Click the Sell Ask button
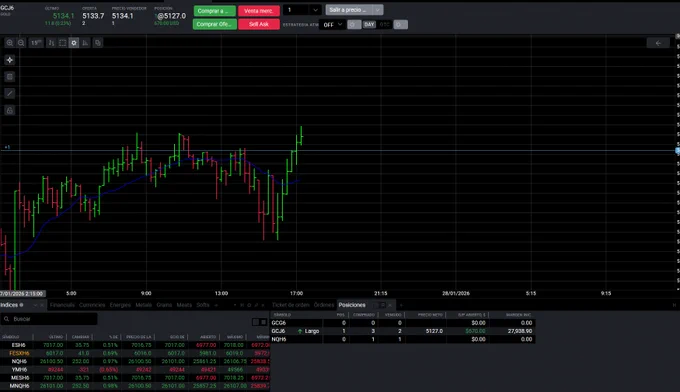The image size is (680, 392). coord(258,24)
